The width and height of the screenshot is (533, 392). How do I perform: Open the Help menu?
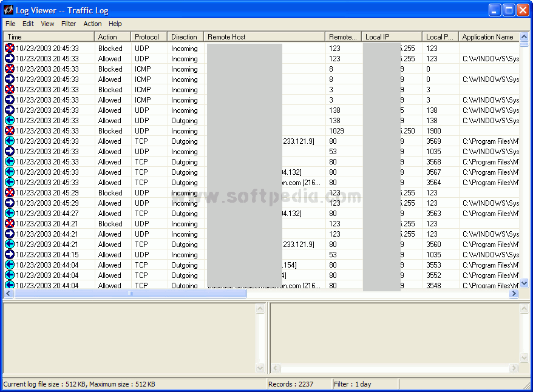pos(115,24)
